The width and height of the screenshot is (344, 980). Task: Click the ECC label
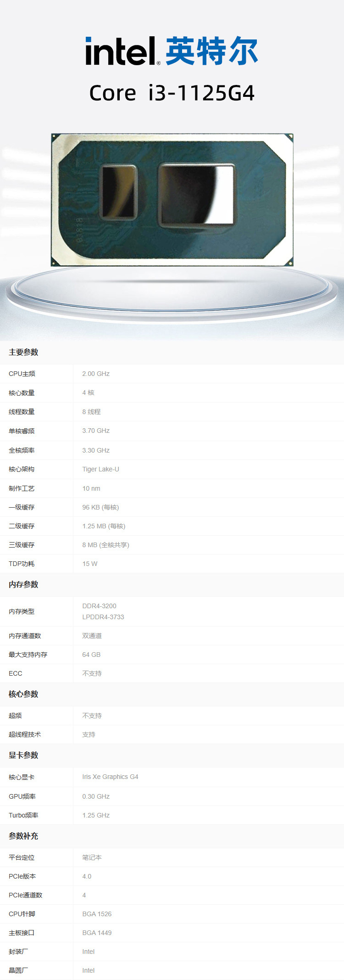(x=16, y=673)
